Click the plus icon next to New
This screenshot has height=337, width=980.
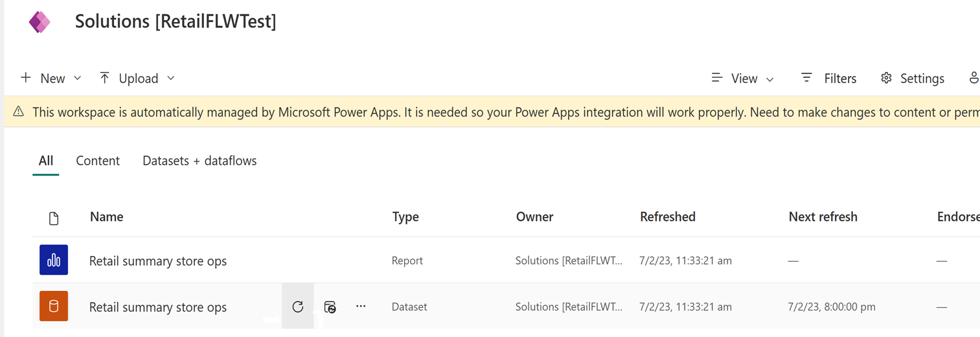[26, 78]
